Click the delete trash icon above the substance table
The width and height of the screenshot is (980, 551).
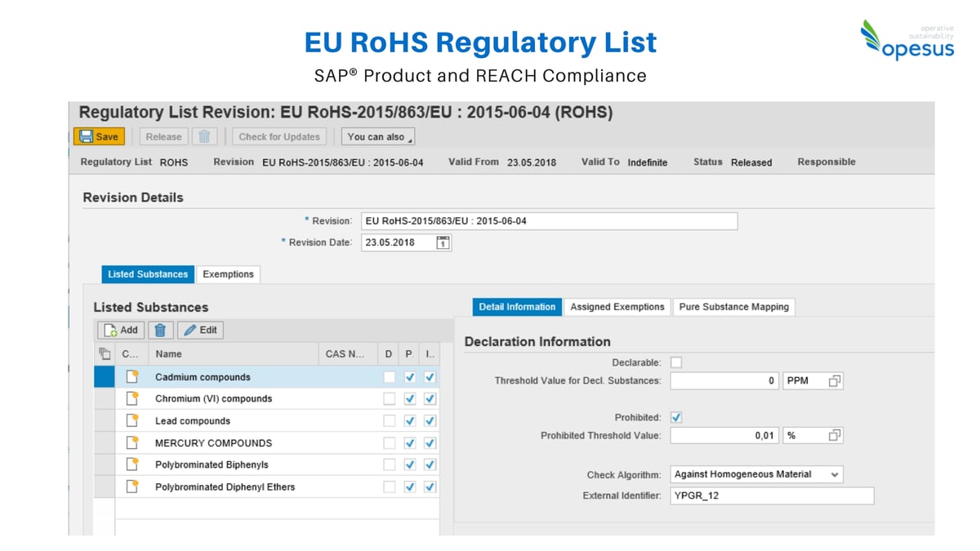[x=160, y=330]
